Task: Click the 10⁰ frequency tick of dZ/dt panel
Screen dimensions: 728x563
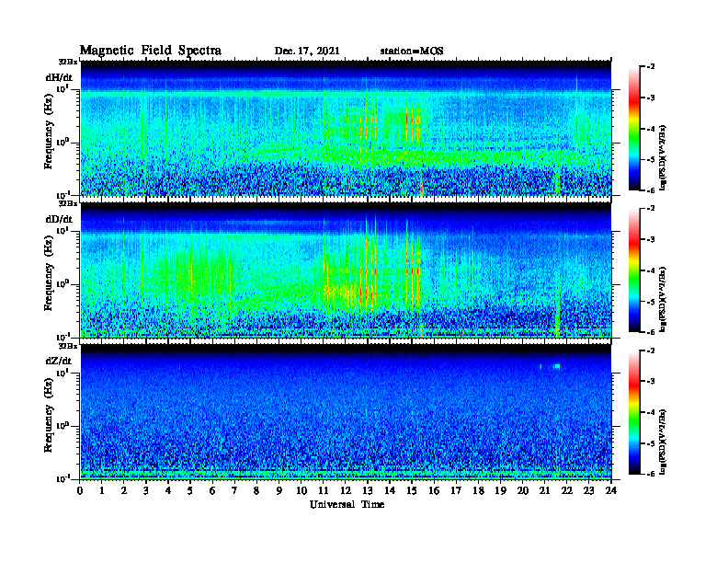Action: click(x=63, y=426)
